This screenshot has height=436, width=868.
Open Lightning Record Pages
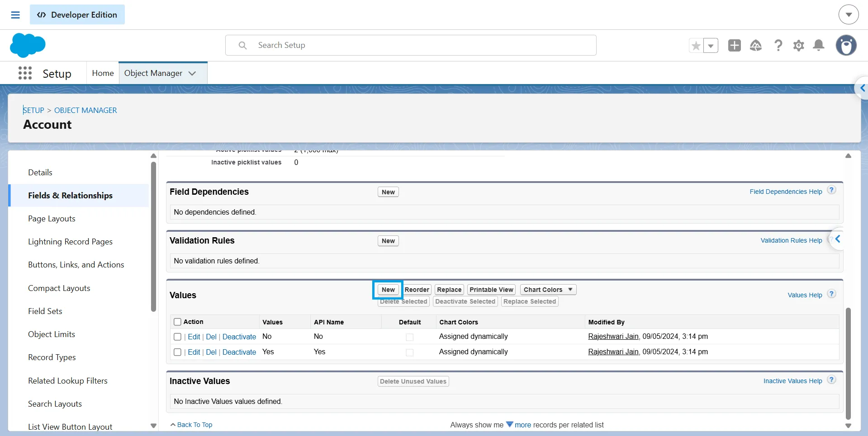(70, 242)
